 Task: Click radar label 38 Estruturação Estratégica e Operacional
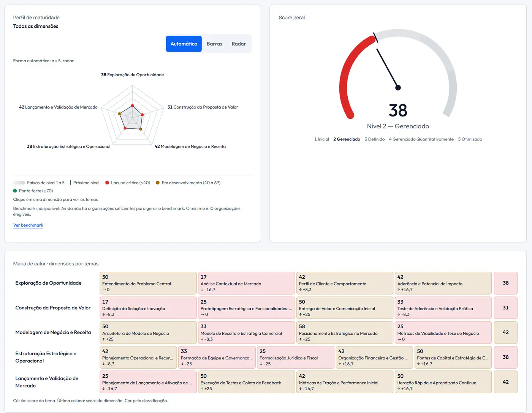[69, 147]
